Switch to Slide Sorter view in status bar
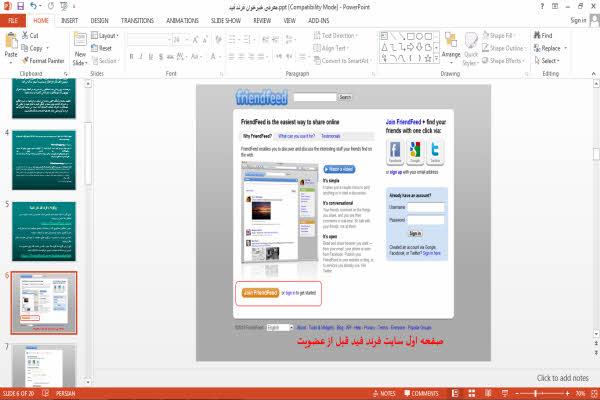Image resolution: width=600 pixels, height=400 pixels. [472, 393]
